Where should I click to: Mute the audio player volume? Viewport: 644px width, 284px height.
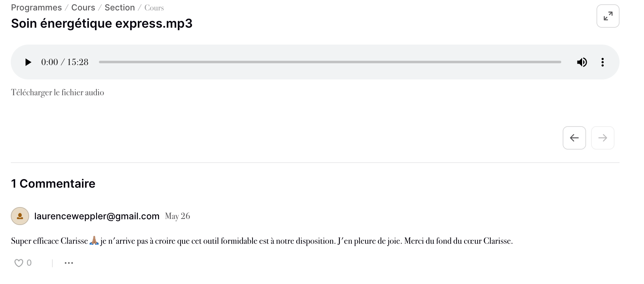point(582,62)
